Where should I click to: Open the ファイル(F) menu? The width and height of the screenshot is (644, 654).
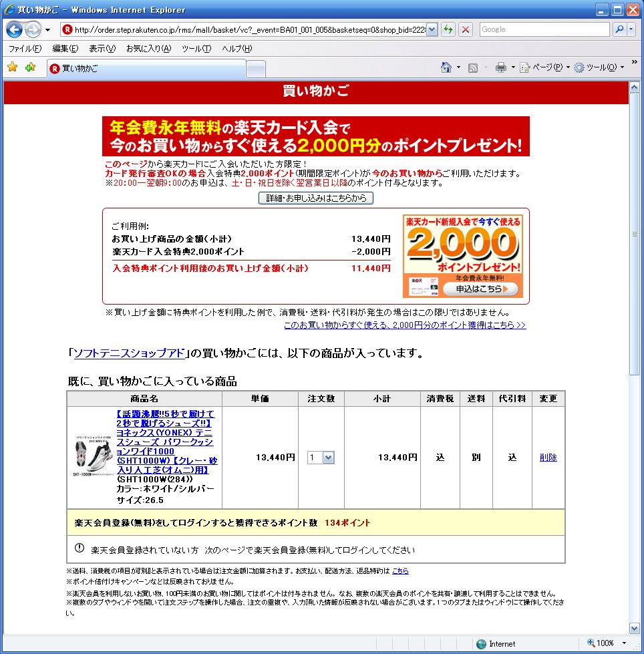[x=25, y=49]
